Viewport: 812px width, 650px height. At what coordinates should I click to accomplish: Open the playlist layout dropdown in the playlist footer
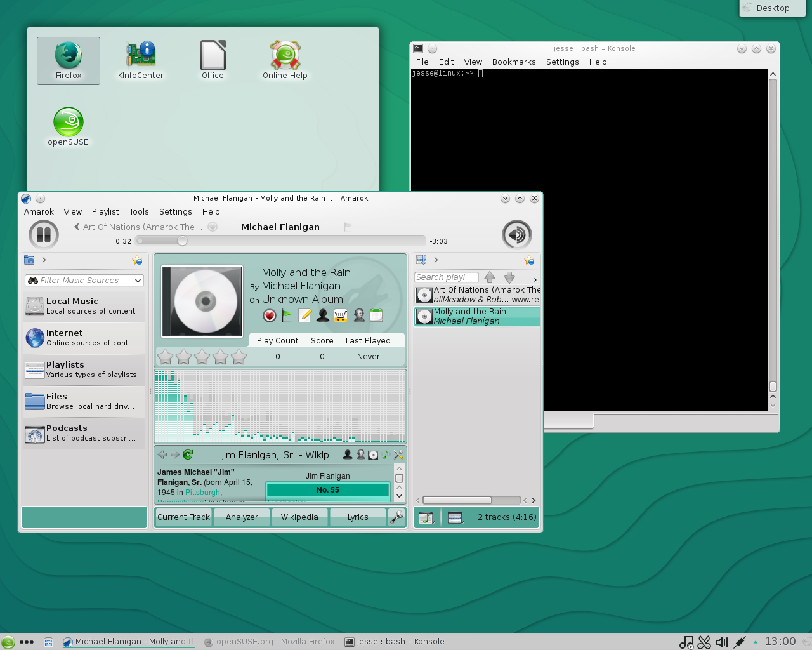455,517
